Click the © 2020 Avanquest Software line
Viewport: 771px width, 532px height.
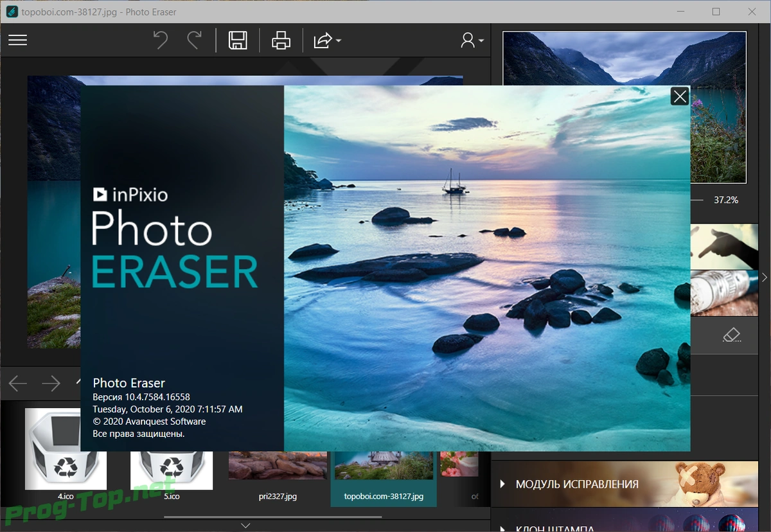(149, 421)
